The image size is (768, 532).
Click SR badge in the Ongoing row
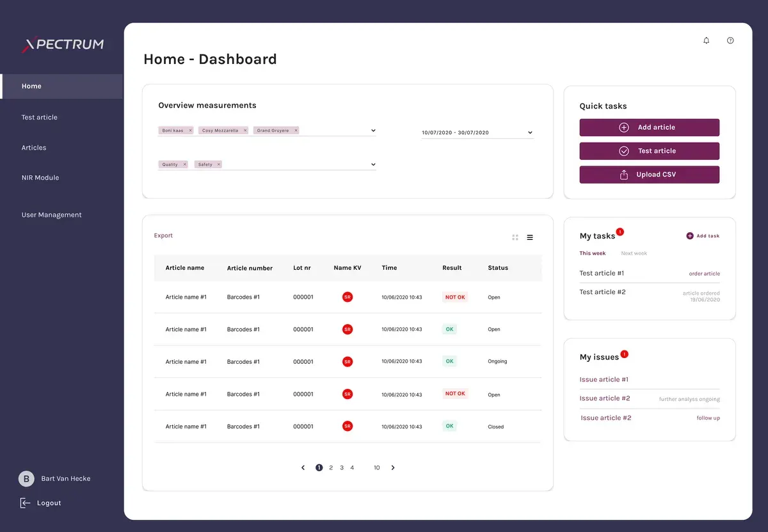click(348, 361)
